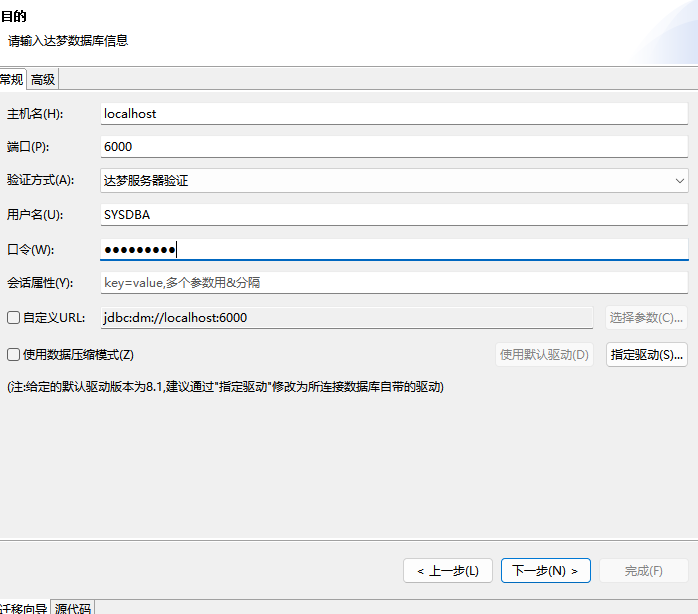Image resolution: width=698 pixels, height=614 pixels.
Task: Switch to the 迁移向导 bottom tab
Action: [x=24, y=608]
